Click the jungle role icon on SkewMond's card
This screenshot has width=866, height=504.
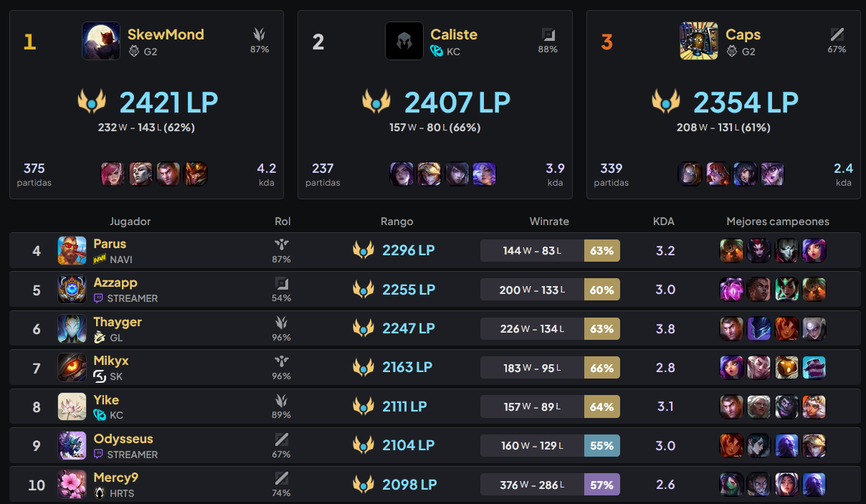tap(259, 34)
